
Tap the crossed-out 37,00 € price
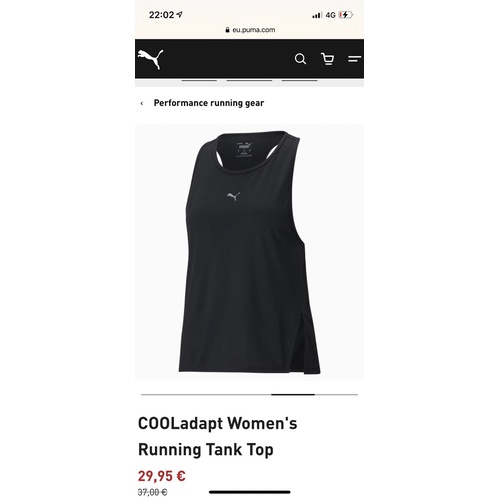coord(153,492)
